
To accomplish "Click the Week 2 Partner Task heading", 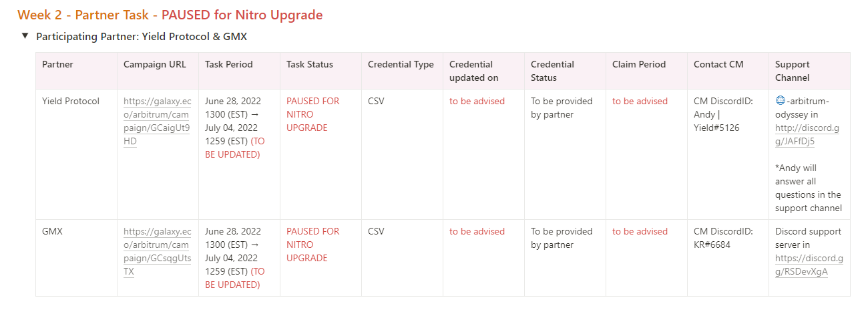I will coord(170,14).
